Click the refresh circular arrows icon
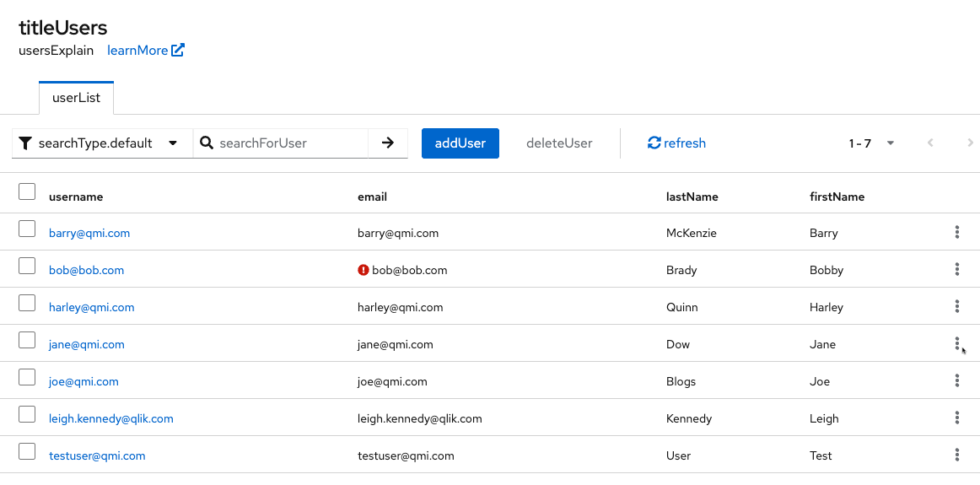Screen dimensions: 980x485 (654, 143)
